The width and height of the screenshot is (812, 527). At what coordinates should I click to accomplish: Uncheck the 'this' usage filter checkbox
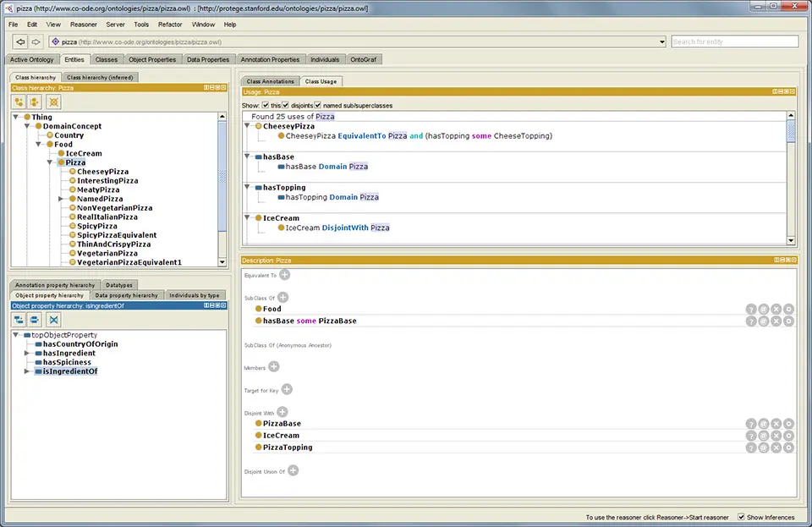(265, 105)
